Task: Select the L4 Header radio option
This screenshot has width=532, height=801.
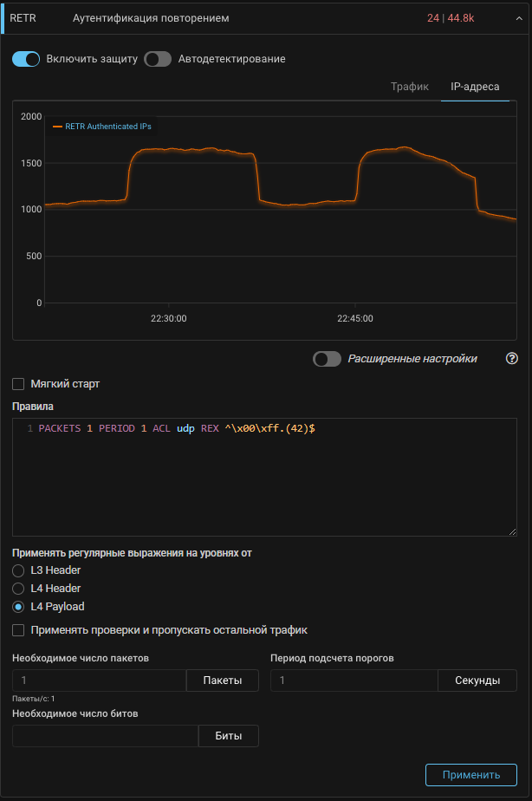Action: (x=18, y=589)
